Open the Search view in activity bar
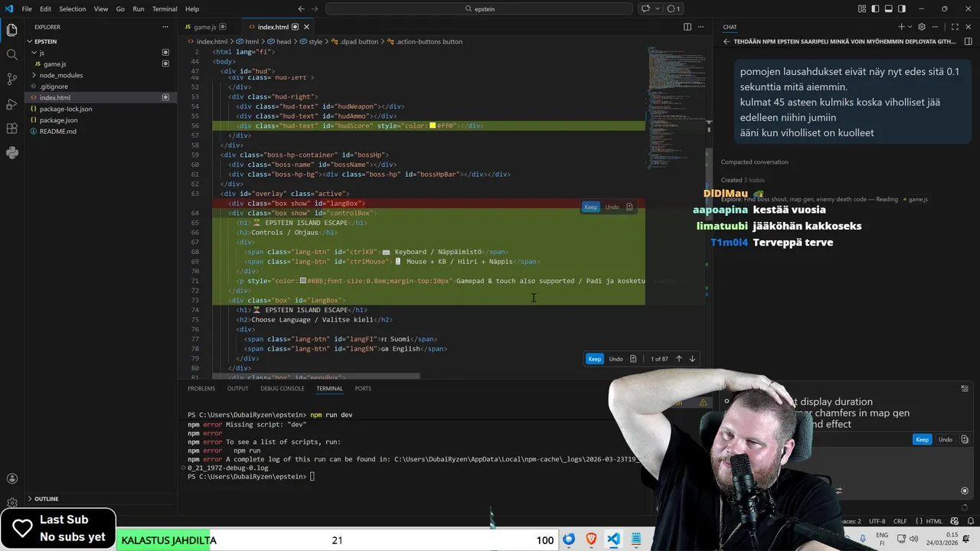The image size is (980, 551). pos(11,54)
